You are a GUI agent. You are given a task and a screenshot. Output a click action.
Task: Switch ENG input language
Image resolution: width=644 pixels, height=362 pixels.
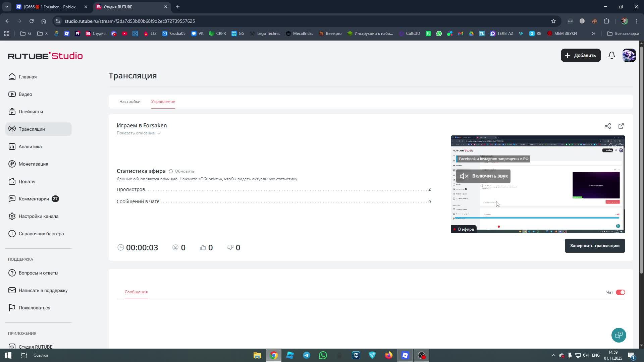click(x=596, y=355)
